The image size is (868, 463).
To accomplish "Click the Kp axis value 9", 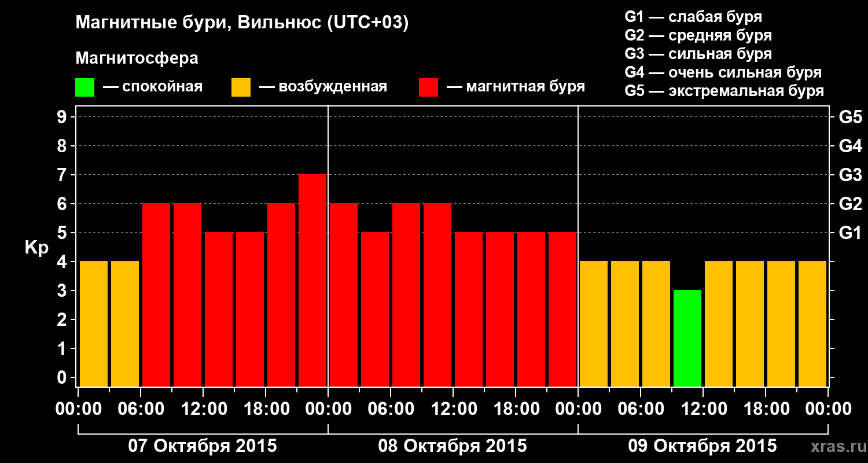I will click(x=63, y=117).
